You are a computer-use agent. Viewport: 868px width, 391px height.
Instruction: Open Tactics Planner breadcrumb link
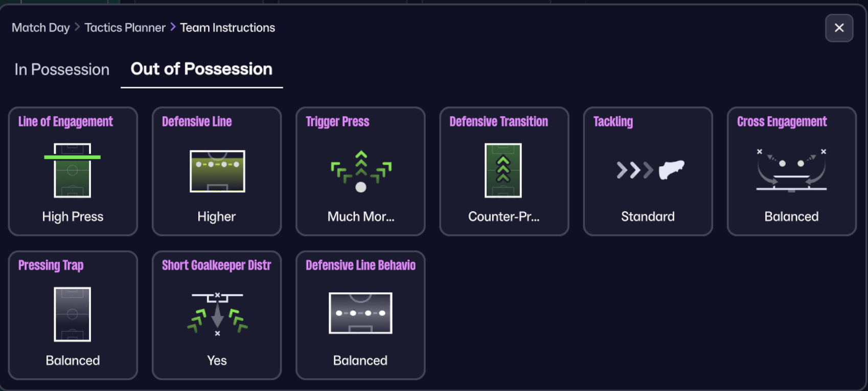coord(125,28)
